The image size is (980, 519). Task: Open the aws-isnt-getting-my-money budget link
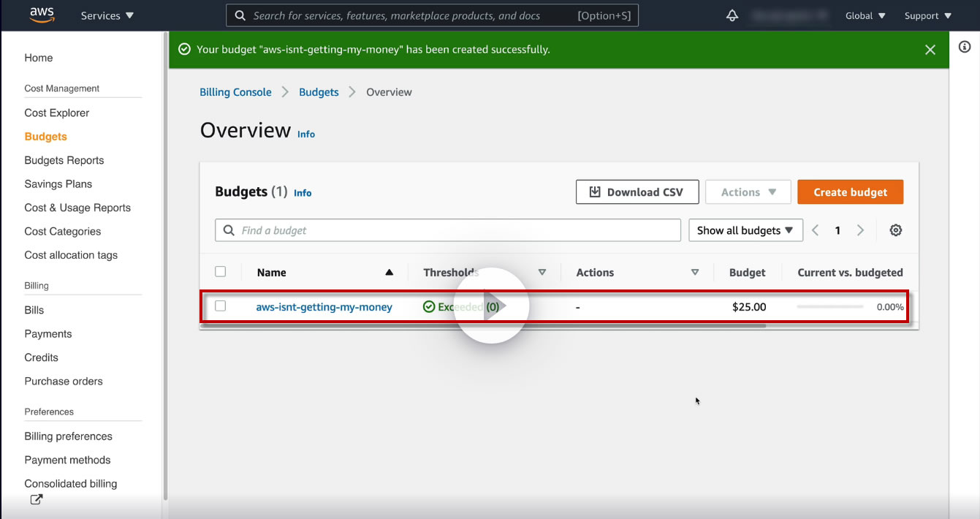[324, 307]
